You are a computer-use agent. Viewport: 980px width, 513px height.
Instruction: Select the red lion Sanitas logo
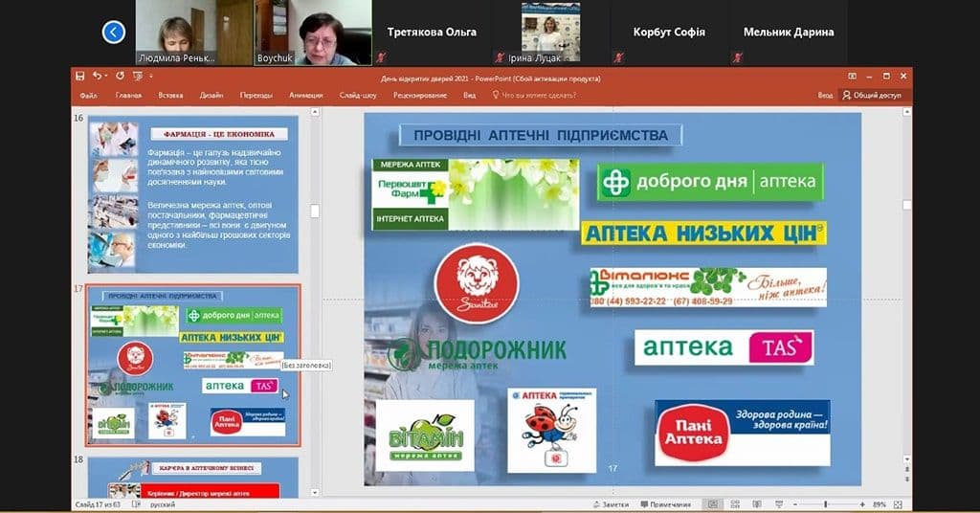tap(477, 283)
